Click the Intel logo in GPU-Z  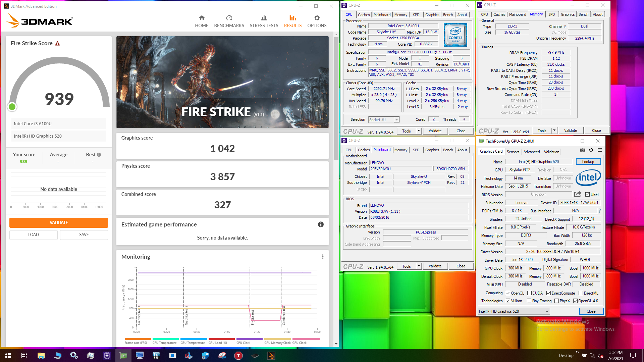588,177
